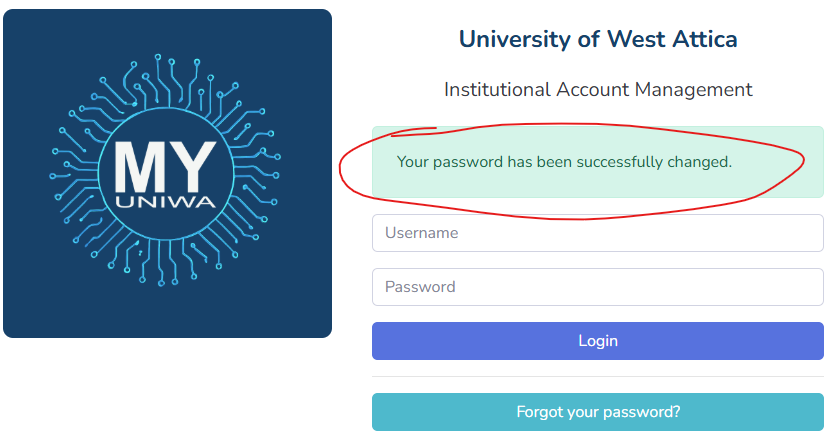
Task: Click the Login label on the button
Action: pyautogui.click(x=597, y=341)
